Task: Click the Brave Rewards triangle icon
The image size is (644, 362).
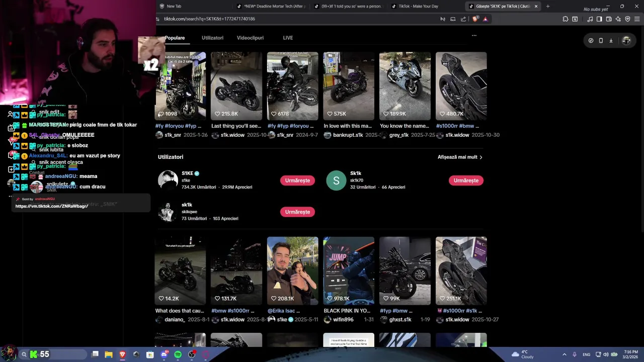Action: tap(485, 19)
